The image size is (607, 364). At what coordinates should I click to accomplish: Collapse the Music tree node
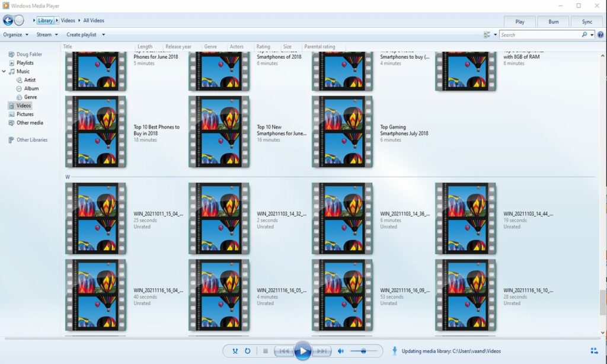pyautogui.click(x=4, y=71)
